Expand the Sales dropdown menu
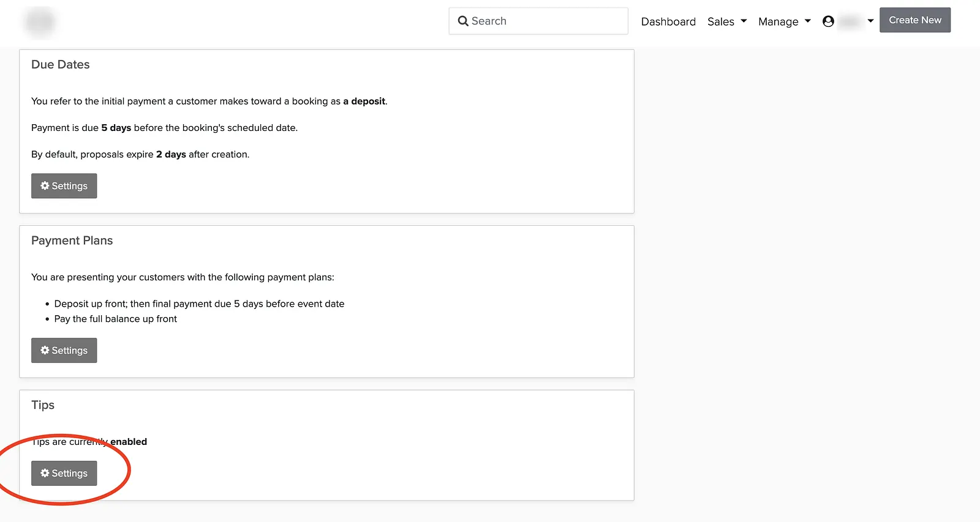Viewport: 980px width, 522px height. tap(727, 21)
